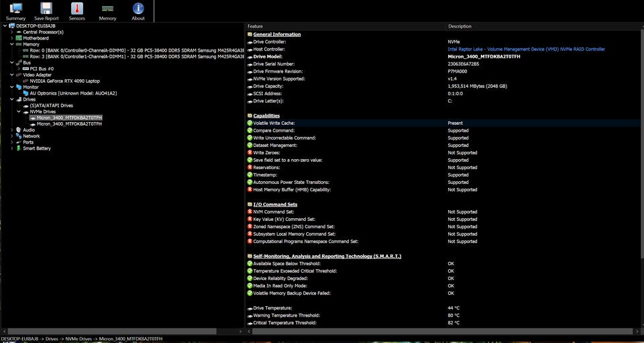
Task: Click the Audio speaker icon in tree
Action: 19,130
